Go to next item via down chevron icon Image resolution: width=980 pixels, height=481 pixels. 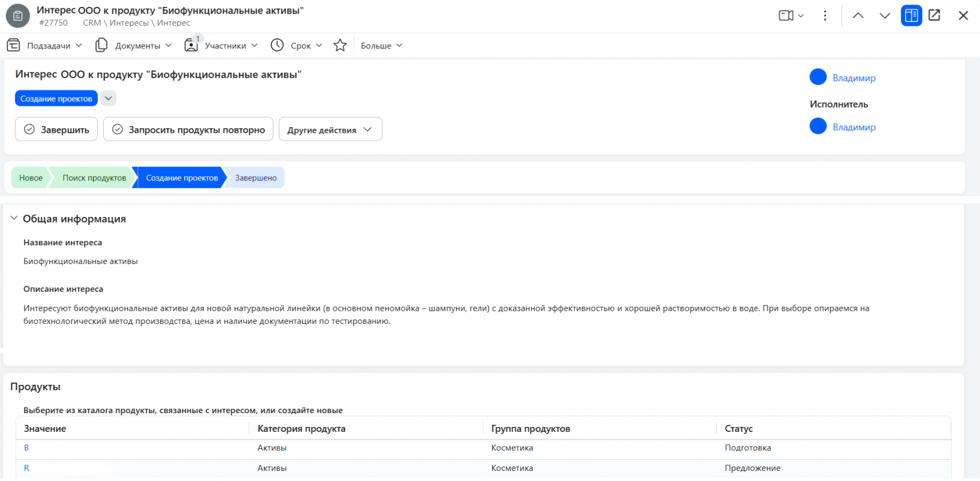point(885,15)
